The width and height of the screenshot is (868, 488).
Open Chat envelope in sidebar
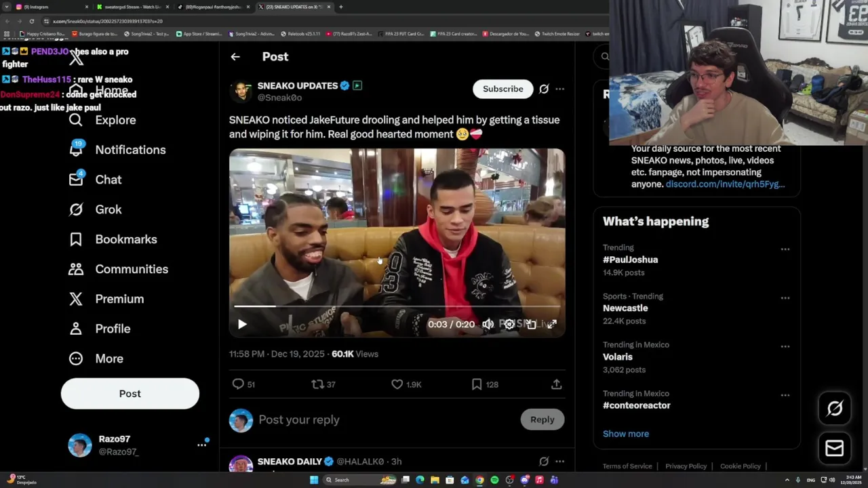[76, 179]
